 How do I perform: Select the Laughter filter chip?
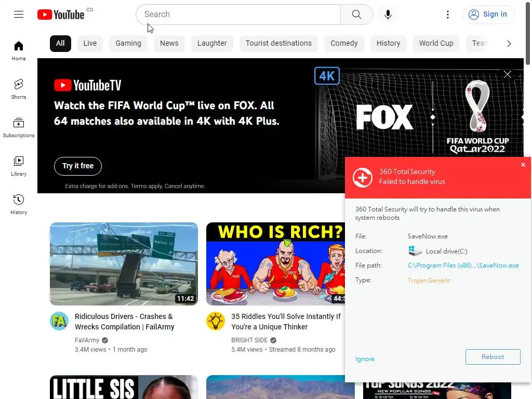coord(212,44)
